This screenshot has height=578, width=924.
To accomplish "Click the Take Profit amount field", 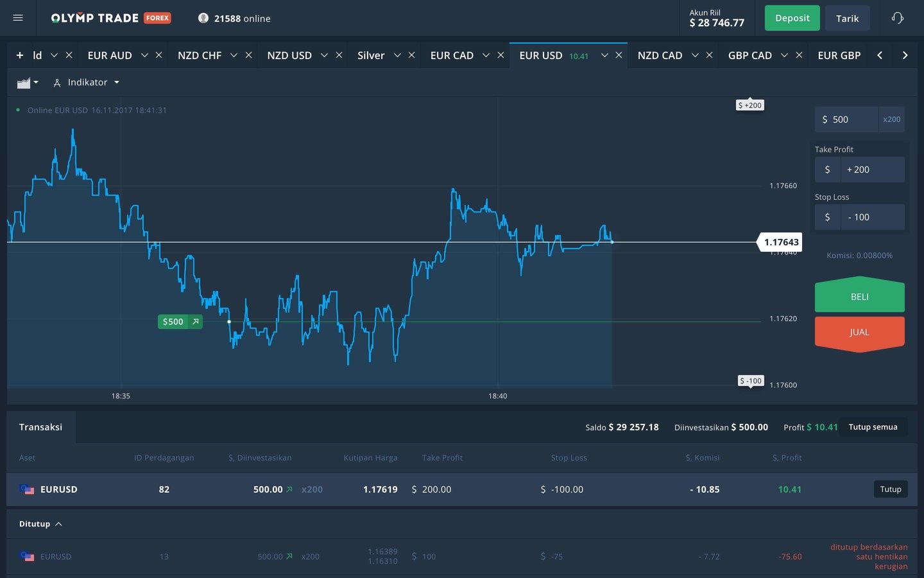I will point(873,170).
